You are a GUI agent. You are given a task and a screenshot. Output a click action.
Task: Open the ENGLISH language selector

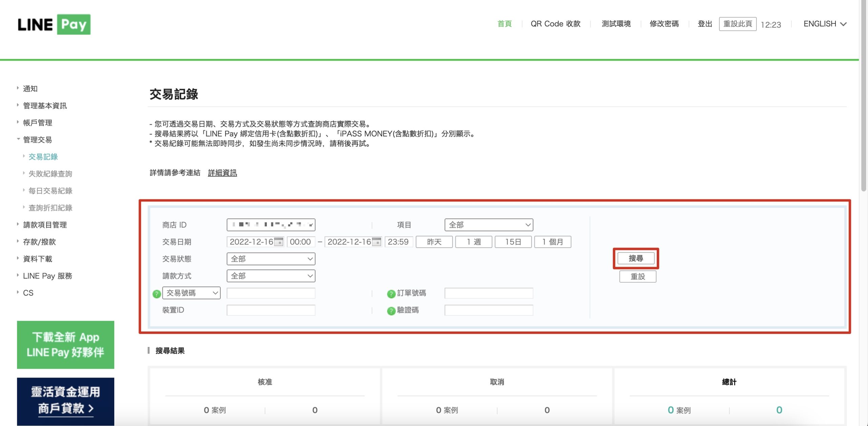pos(825,24)
